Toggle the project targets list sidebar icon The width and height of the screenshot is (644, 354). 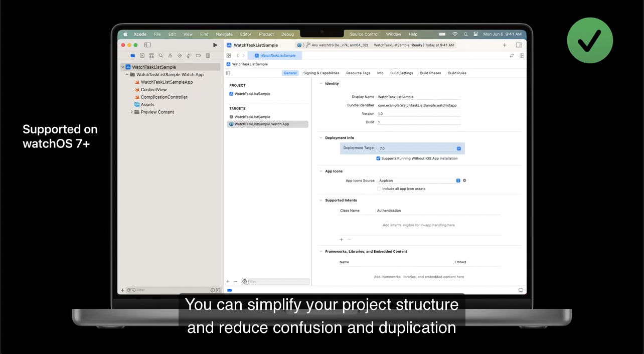coord(228,73)
